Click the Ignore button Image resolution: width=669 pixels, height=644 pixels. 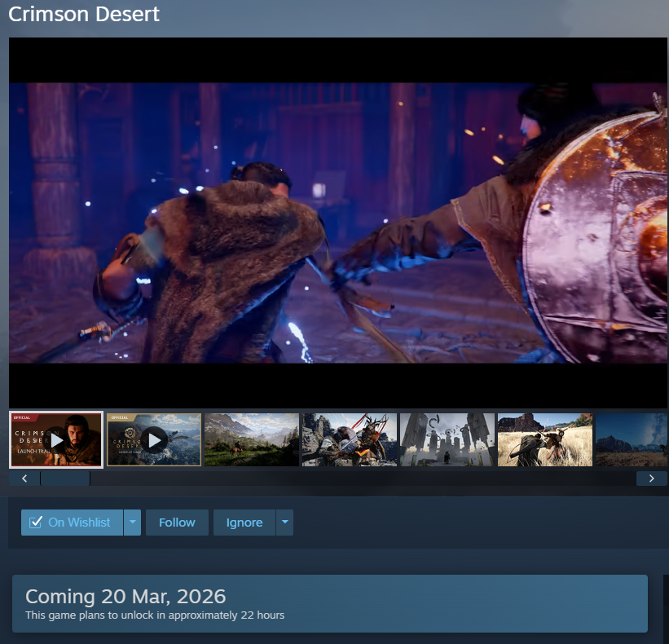click(244, 523)
